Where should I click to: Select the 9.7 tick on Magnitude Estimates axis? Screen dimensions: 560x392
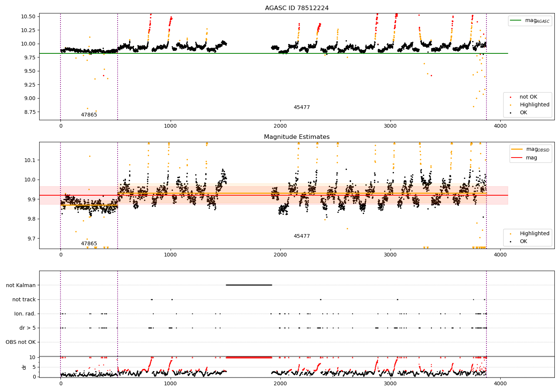pyautogui.click(x=31, y=239)
